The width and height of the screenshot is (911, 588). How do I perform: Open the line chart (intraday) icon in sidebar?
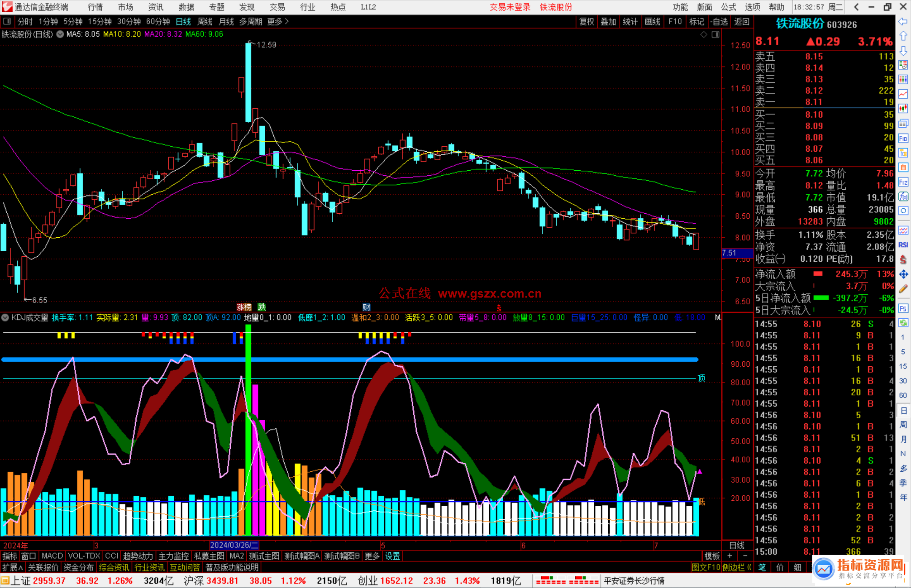903,94
